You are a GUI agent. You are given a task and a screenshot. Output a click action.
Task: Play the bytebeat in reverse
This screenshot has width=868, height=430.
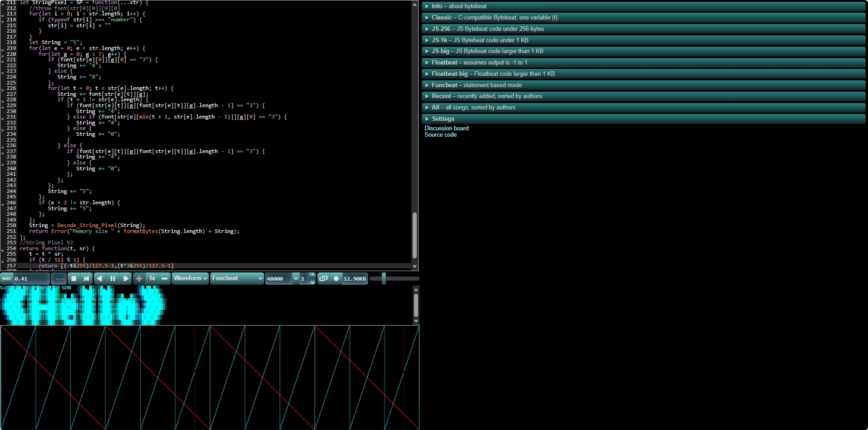pos(99,279)
